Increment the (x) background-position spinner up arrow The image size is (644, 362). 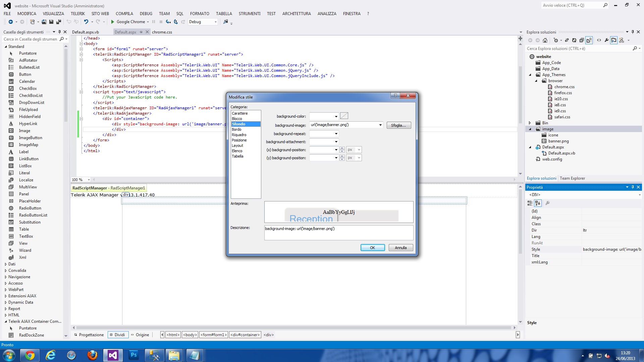coord(342,148)
